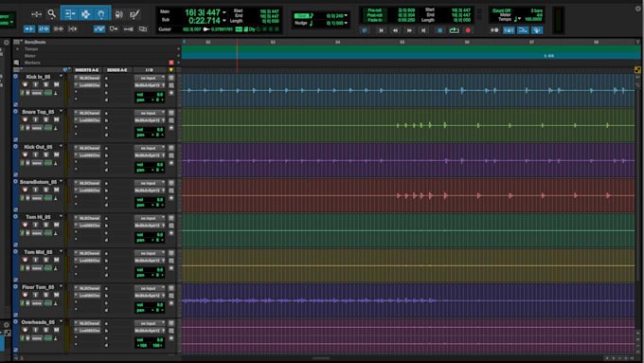Click the Fade-in button
Image resolution: width=644 pixels, height=363 pixels.
pyautogui.click(x=374, y=20)
